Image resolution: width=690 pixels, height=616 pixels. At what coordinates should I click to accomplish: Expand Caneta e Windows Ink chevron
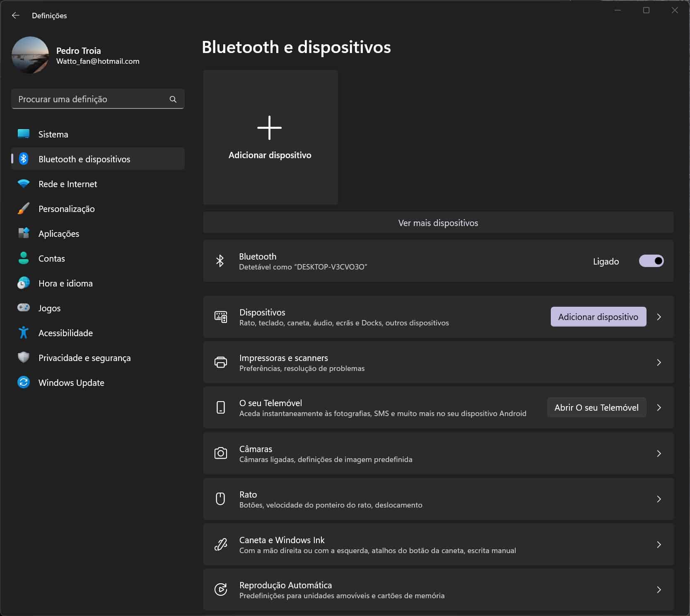659,544
